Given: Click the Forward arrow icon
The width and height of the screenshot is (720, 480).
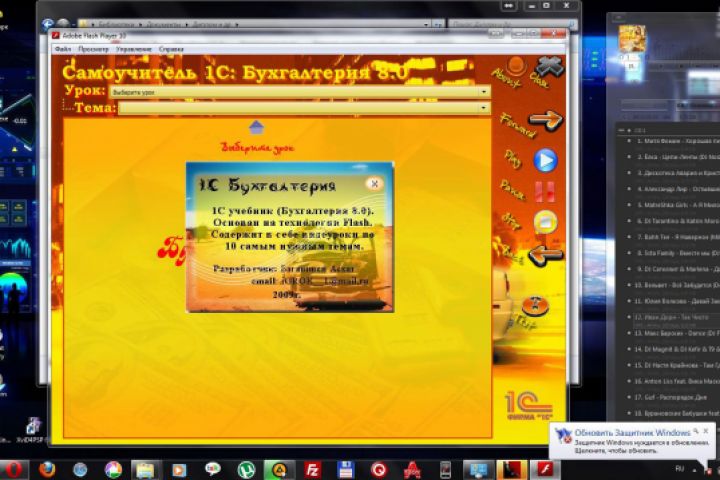Looking at the screenshot, I should 545,120.
